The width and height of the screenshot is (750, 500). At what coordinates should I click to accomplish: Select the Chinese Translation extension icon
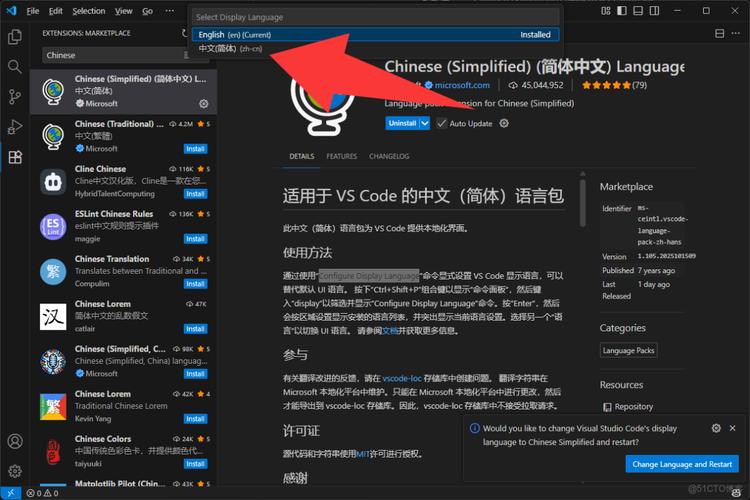coord(53,271)
